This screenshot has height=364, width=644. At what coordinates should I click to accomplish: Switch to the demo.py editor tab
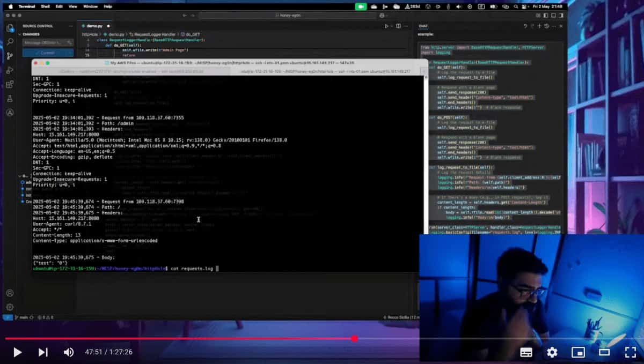[95, 25]
